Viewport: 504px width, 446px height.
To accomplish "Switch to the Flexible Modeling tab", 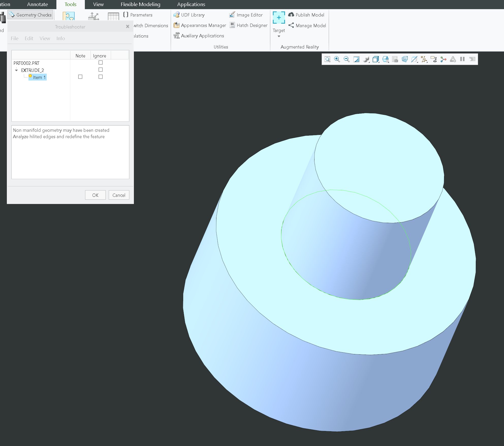I will click(140, 4).
